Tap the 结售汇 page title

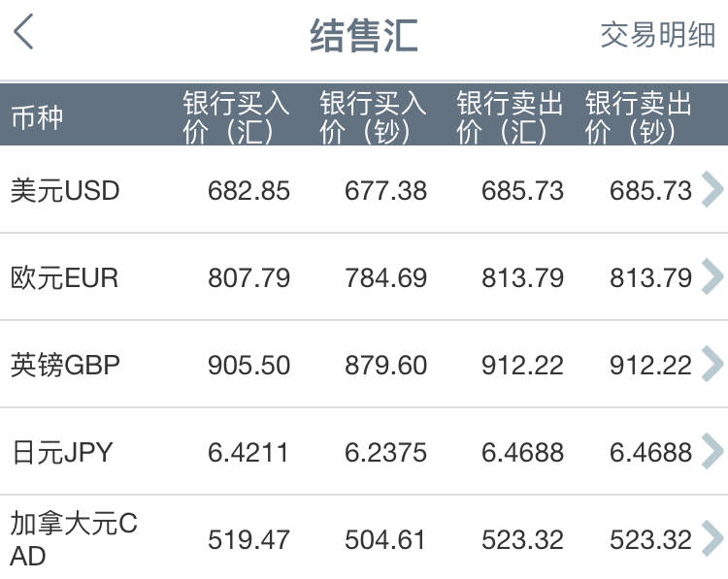[x=363, y=35]
